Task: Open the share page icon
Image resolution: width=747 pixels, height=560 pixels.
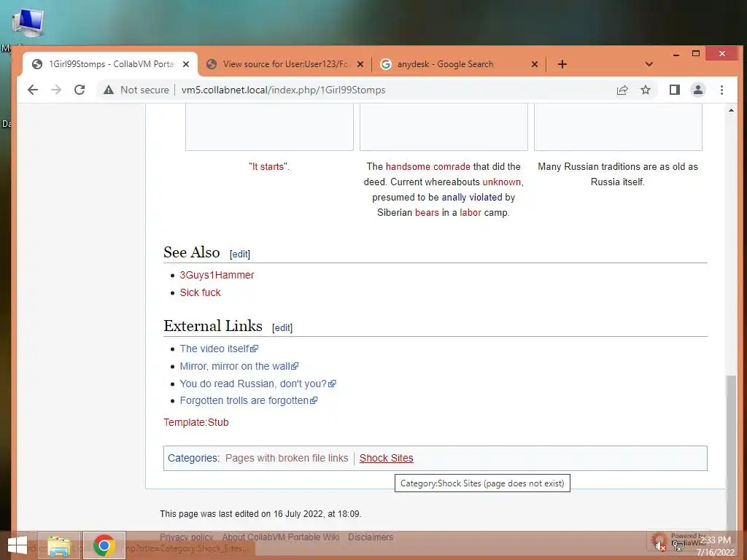Action: tap(622, 90)
